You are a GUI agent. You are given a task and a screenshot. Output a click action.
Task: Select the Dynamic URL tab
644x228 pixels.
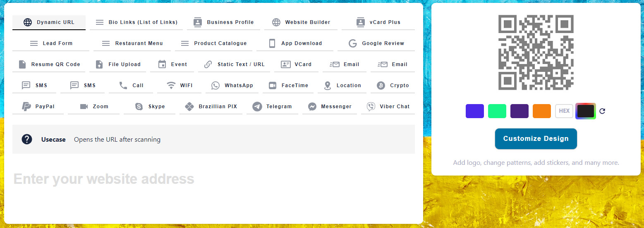pyautogui.click(x=49, y=22)
